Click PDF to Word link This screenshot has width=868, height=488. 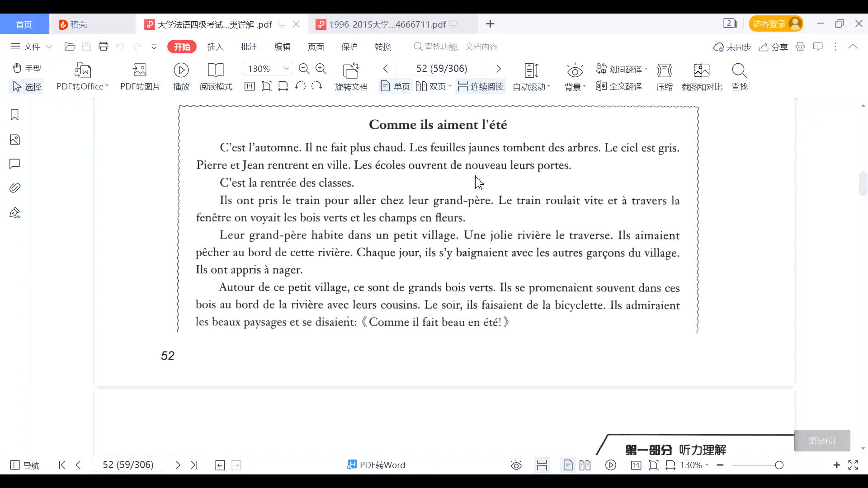point(376,465)
